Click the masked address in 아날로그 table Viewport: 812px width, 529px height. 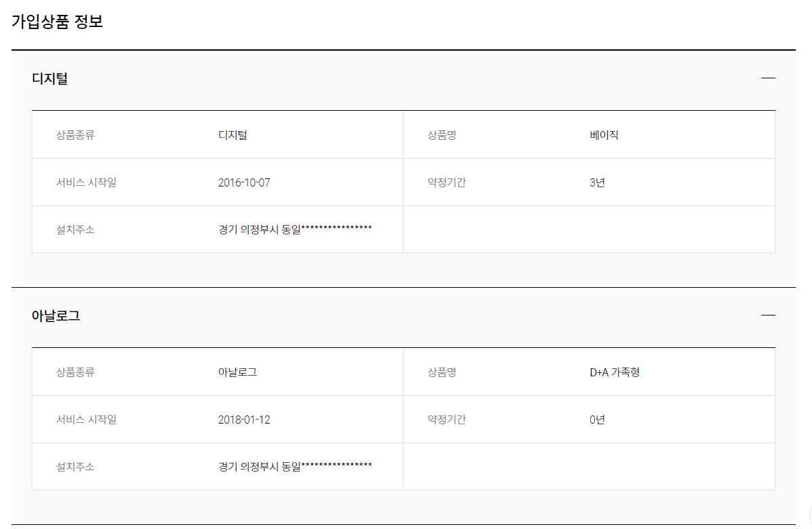[295, 467]
